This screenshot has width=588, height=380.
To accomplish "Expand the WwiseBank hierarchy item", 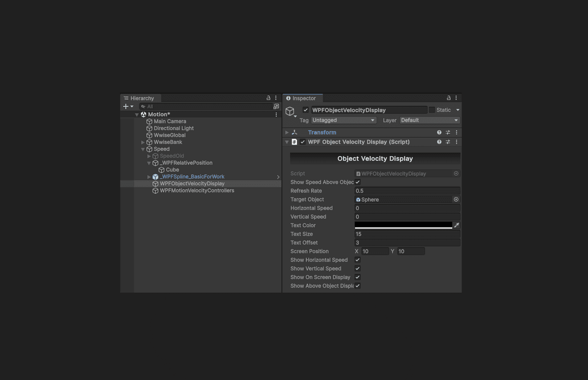I will (143, 142).
